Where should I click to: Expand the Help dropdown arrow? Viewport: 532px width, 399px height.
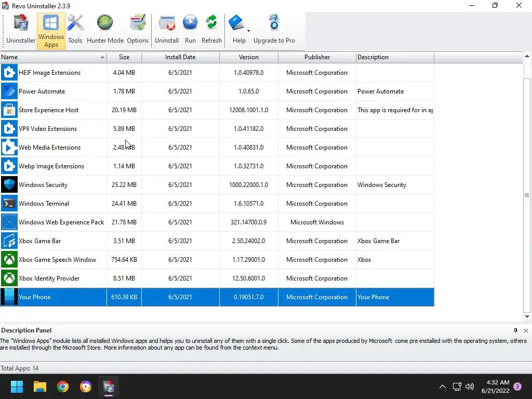tap(248, 31)
